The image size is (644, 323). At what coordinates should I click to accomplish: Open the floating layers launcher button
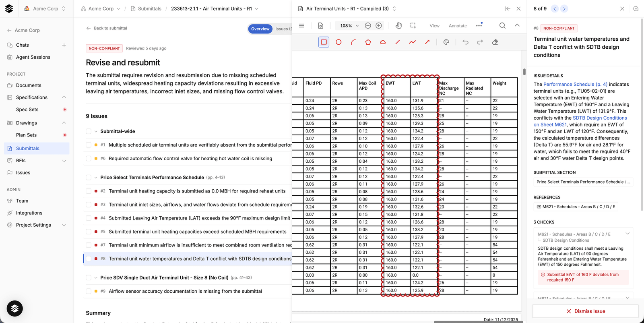[15, 309]
